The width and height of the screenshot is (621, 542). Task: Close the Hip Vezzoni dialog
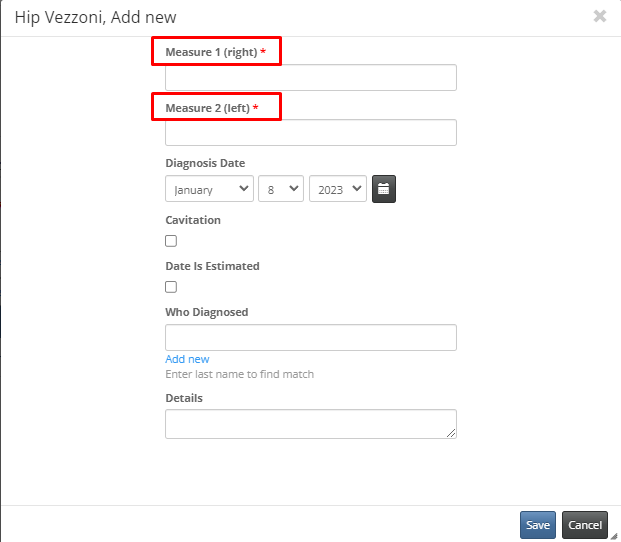coord(600,16)
